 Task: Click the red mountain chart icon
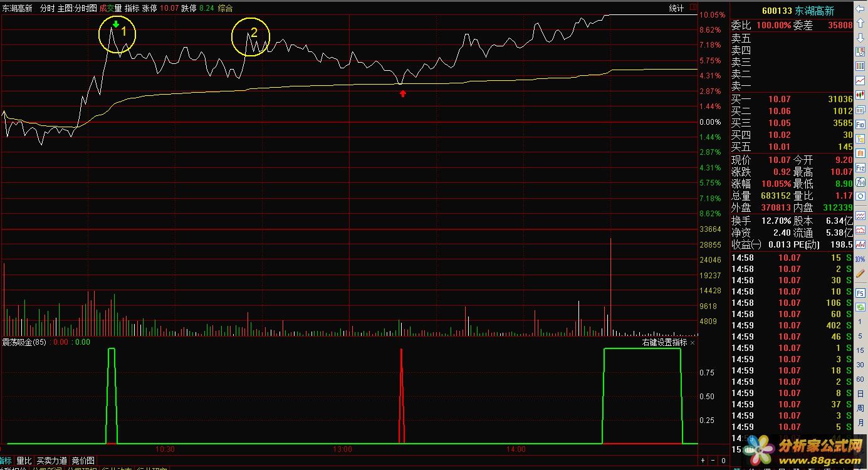point(860,230)
